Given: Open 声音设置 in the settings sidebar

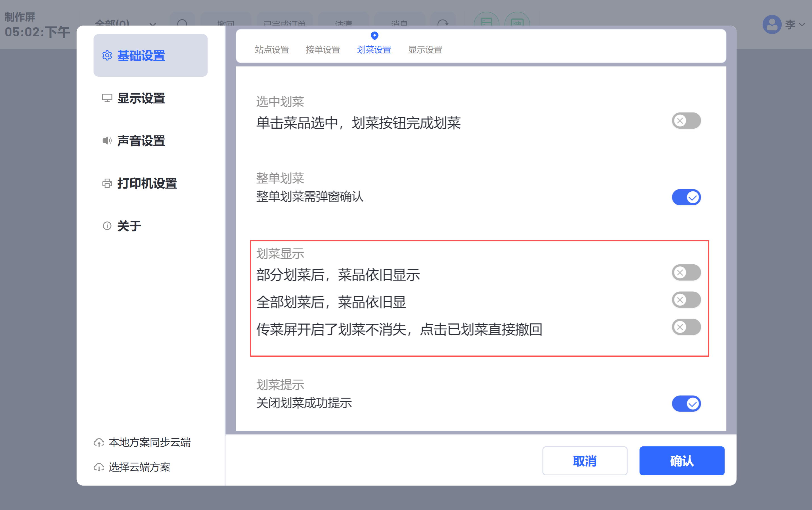Looking at the screenshot, I should 141,141.
